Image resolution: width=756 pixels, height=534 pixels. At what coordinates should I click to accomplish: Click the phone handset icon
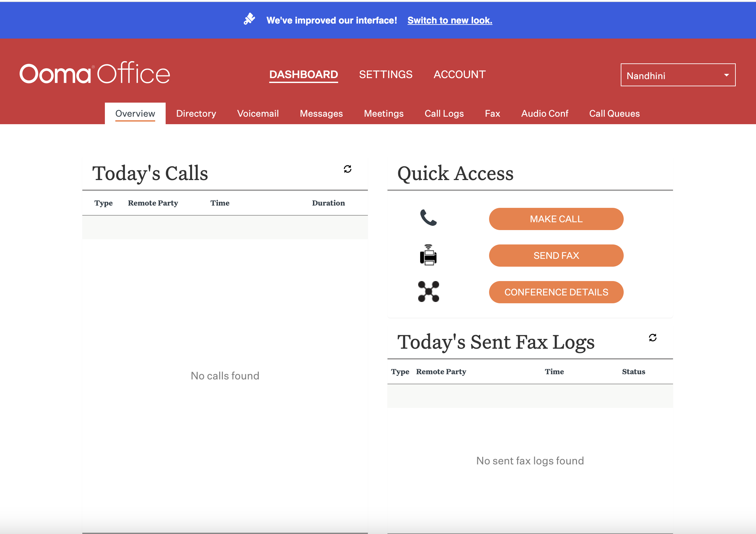(428, 218)
